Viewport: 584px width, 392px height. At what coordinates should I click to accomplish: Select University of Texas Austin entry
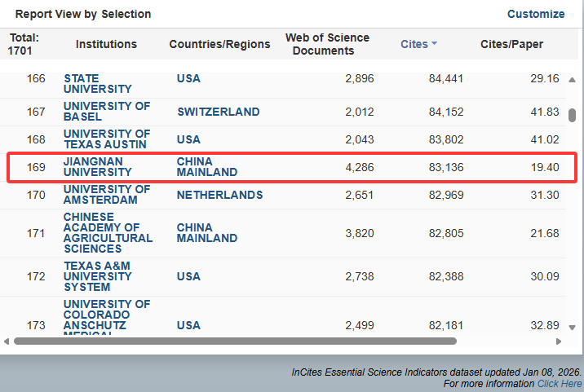[107, 139]
